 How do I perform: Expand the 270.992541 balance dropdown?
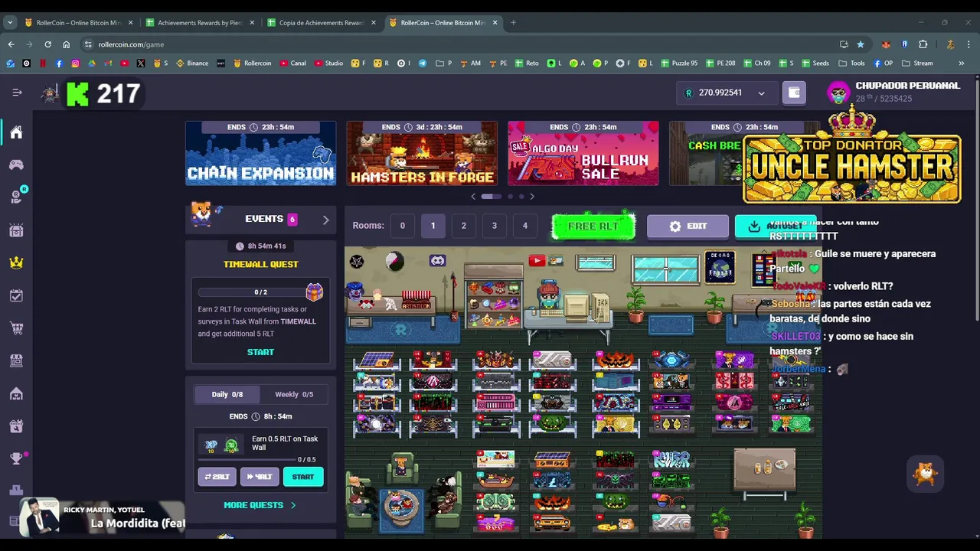(761, 93)
